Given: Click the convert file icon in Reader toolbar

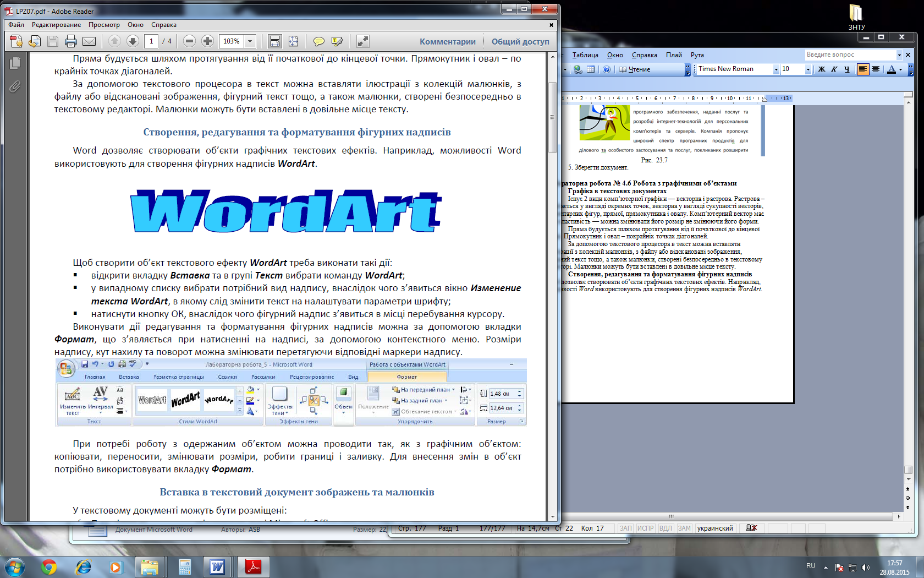Looking at the screenshot, I should coord(35,41).
